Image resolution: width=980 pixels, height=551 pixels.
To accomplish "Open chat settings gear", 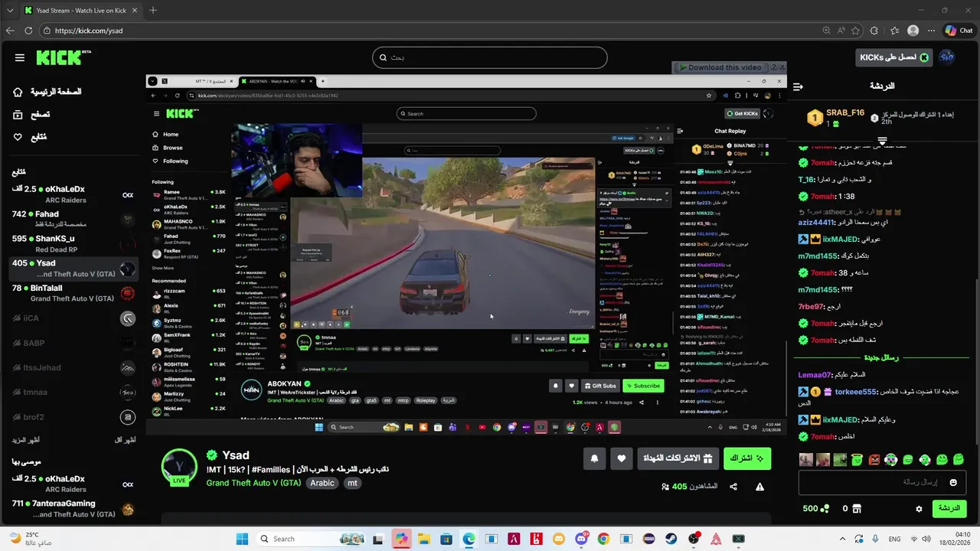I will point(919,509).
